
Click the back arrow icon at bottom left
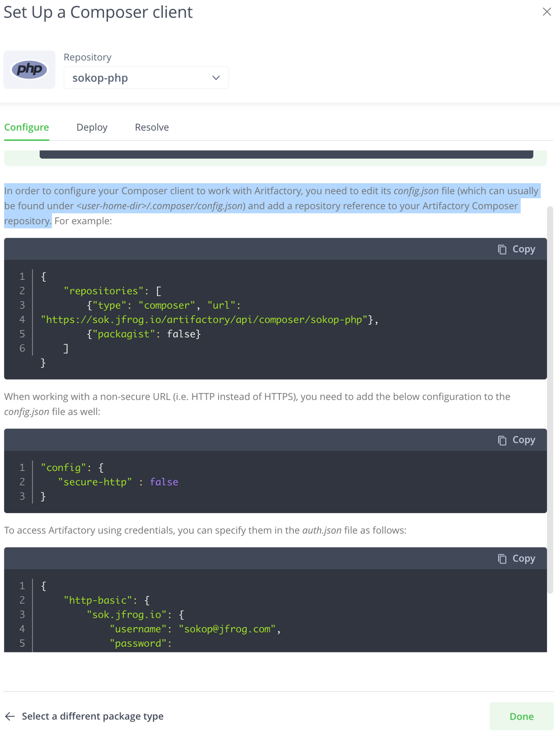tap(10, 716)
